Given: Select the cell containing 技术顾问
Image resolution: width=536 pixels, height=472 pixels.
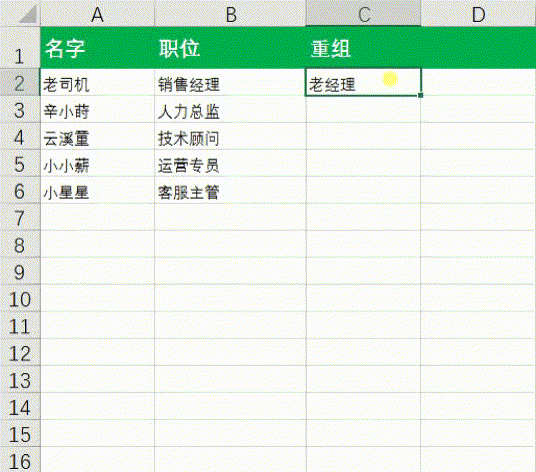Looking at the screenshot, I should tap(230, 136).
